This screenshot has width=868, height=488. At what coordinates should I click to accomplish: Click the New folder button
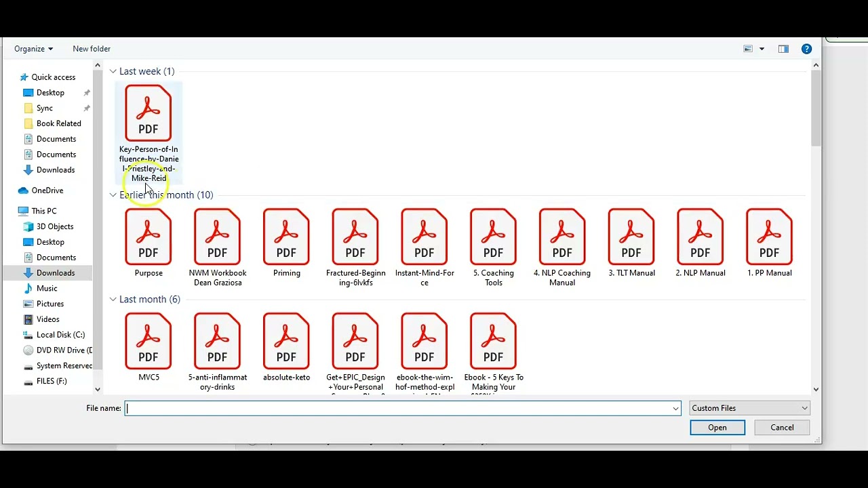click(x=92, y=49)
